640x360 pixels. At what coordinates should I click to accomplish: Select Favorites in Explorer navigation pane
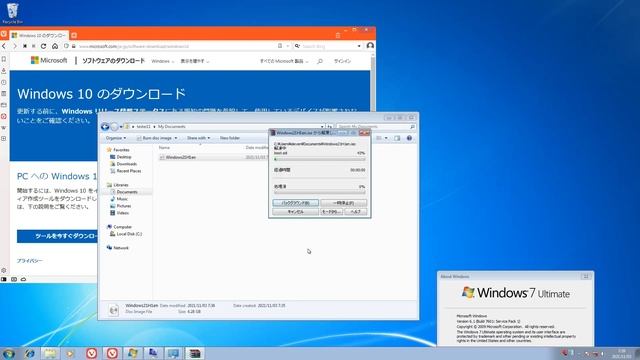click(121, 150)
